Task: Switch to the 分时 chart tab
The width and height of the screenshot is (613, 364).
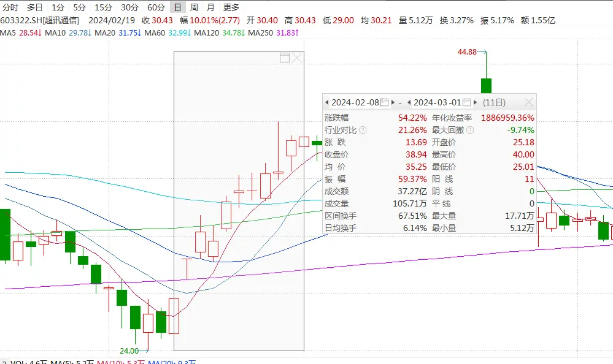Action: 10,7
